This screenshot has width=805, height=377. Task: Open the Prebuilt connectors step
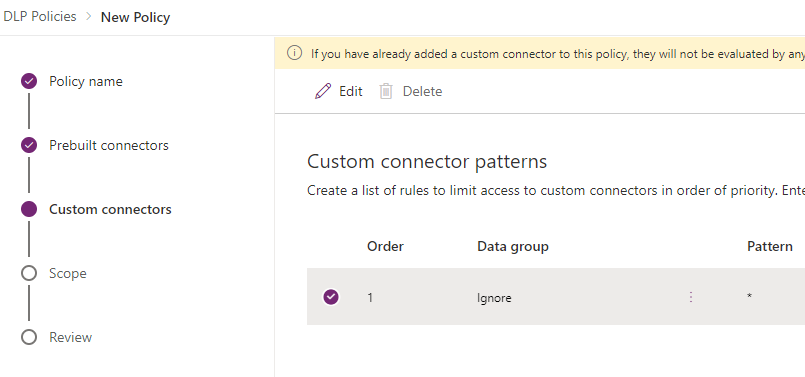[109, 145]
